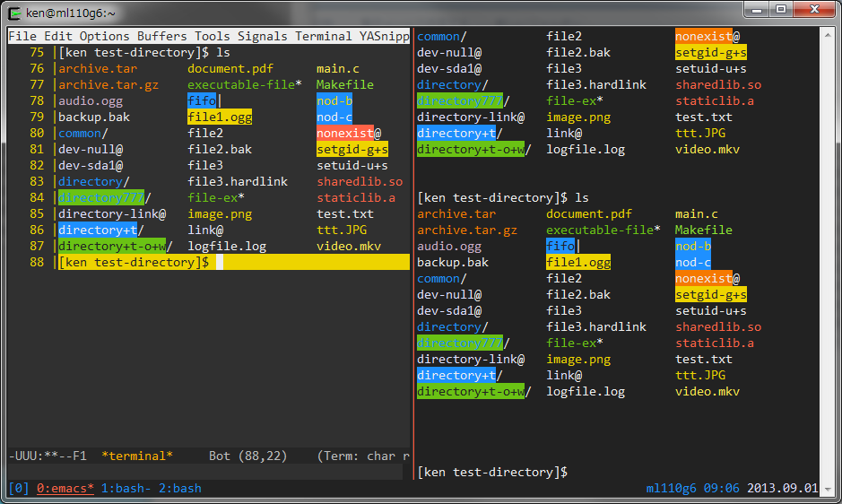Click main.c on Emacs line 76
This screenshot has height=504, width=842.
[x=338, y=69]
